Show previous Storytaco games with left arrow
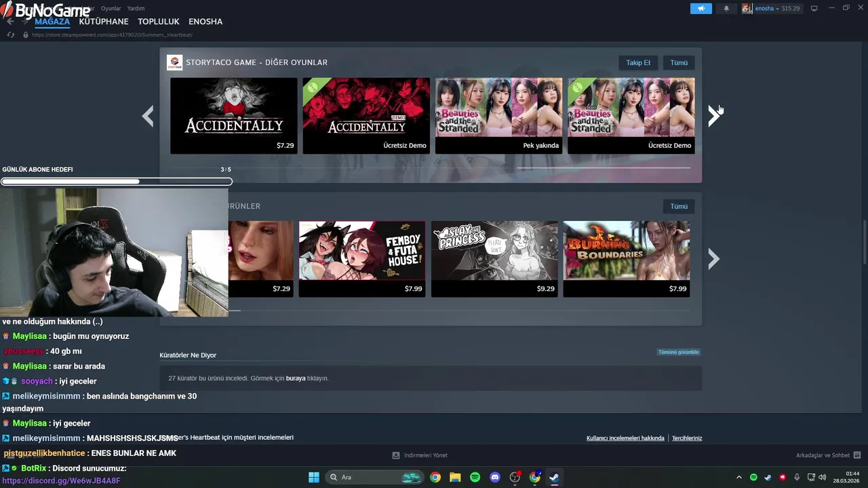The width and height of the screenshot is (868, 488). (148, 116)
